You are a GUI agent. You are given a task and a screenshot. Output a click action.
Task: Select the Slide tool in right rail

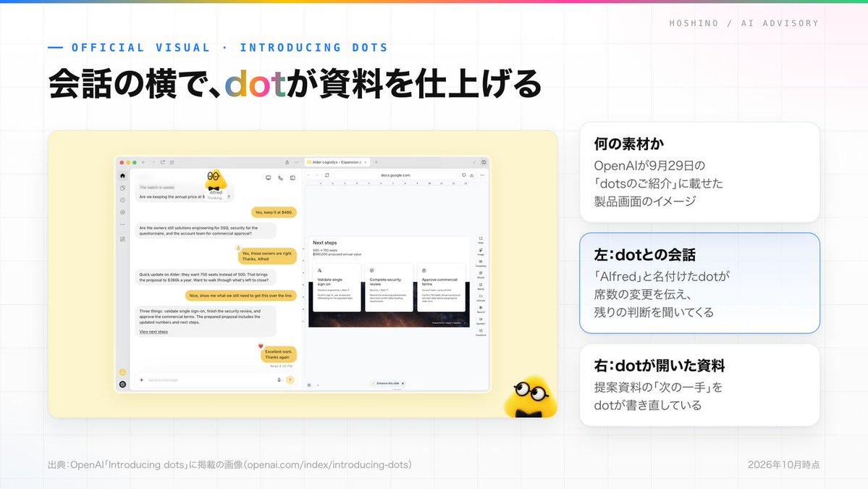pyautogui.click(x=481, y=240)
